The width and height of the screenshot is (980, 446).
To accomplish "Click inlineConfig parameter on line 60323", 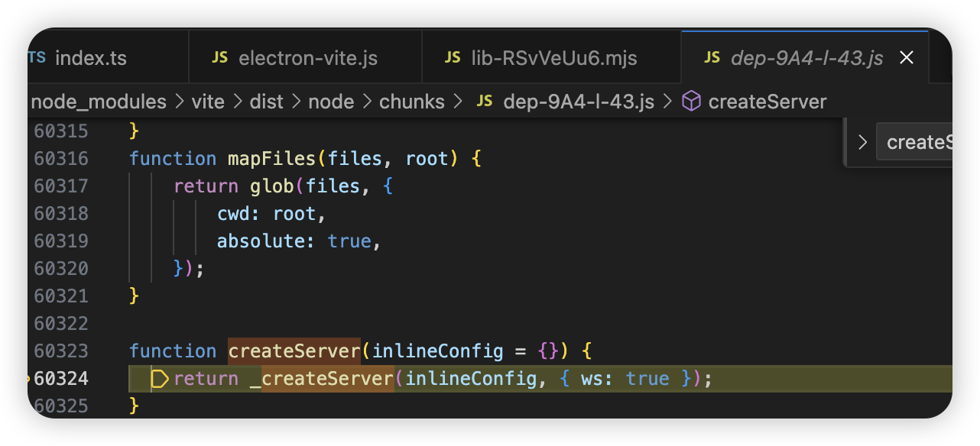I will point(438,351).
